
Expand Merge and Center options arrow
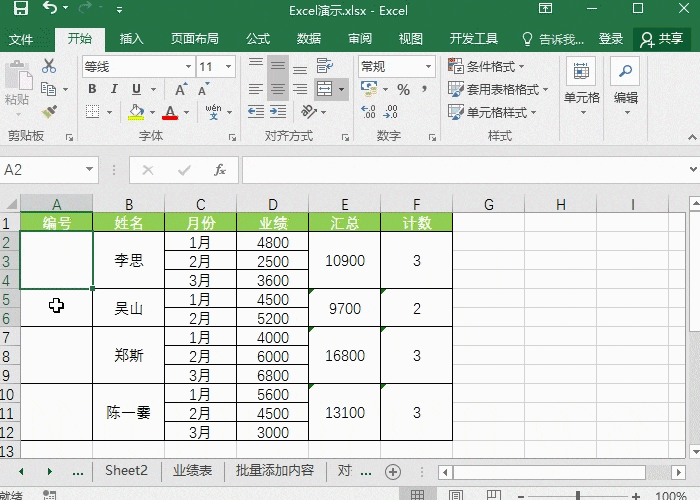pyautogui.click(x=342, y=89)
